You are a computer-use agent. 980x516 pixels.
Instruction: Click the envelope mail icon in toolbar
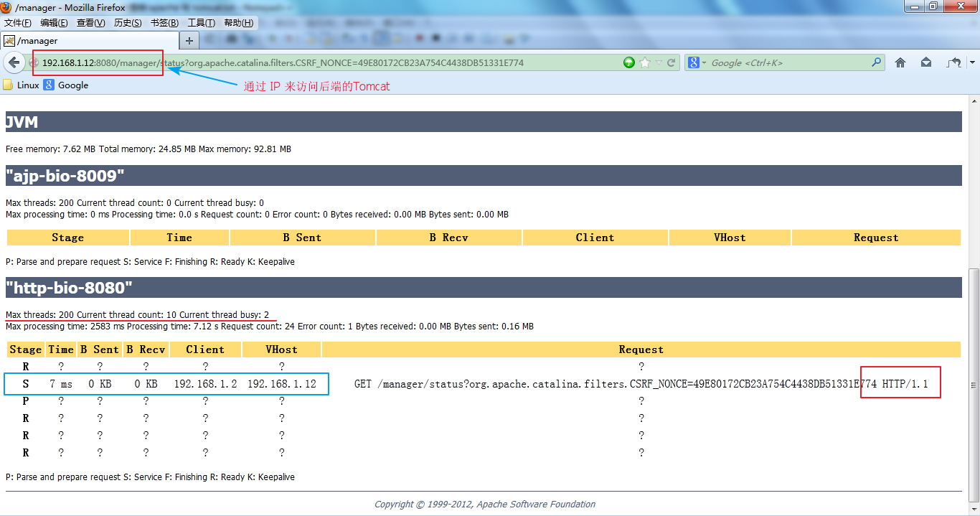926,62
